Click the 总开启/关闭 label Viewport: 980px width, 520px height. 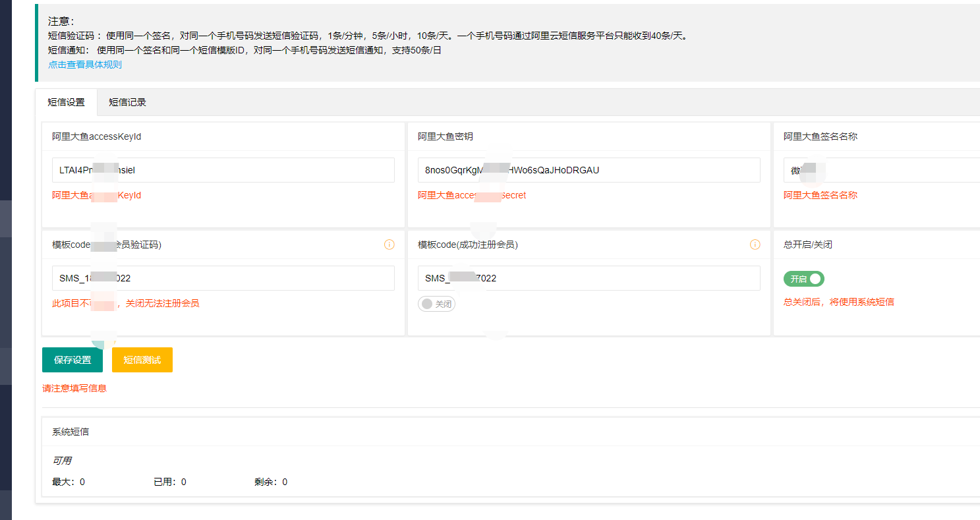[808, 245]
